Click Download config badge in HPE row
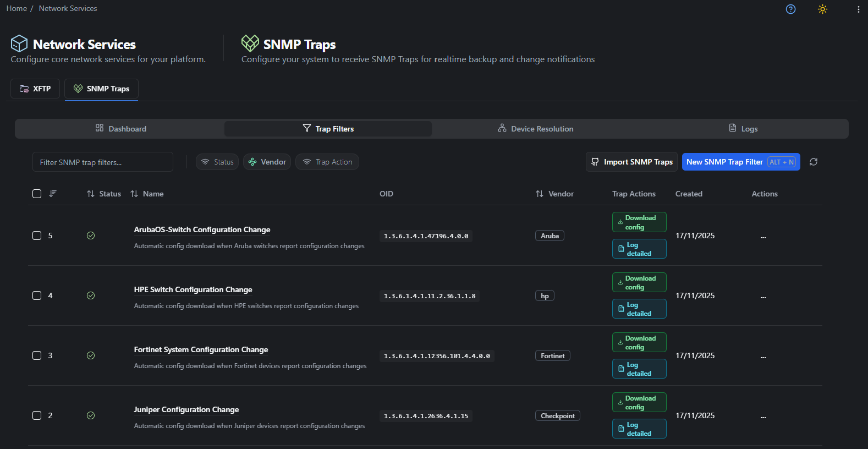 [639, 282]
